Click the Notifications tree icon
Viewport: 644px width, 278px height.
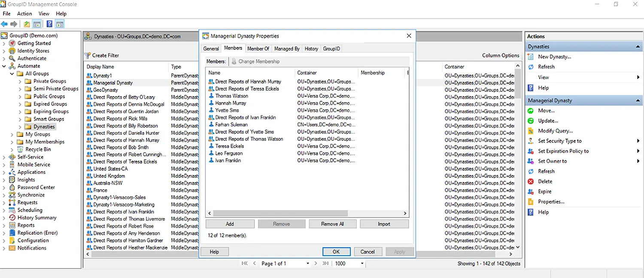point(12,248)
